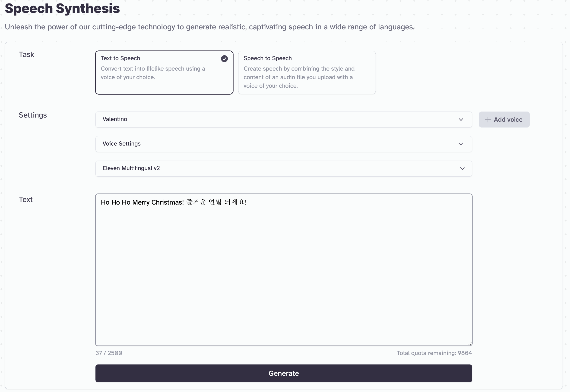This screenshot has width=570, height=392.
Task: Select the Speech to Speech task card
Action: (x=307, y=73)
